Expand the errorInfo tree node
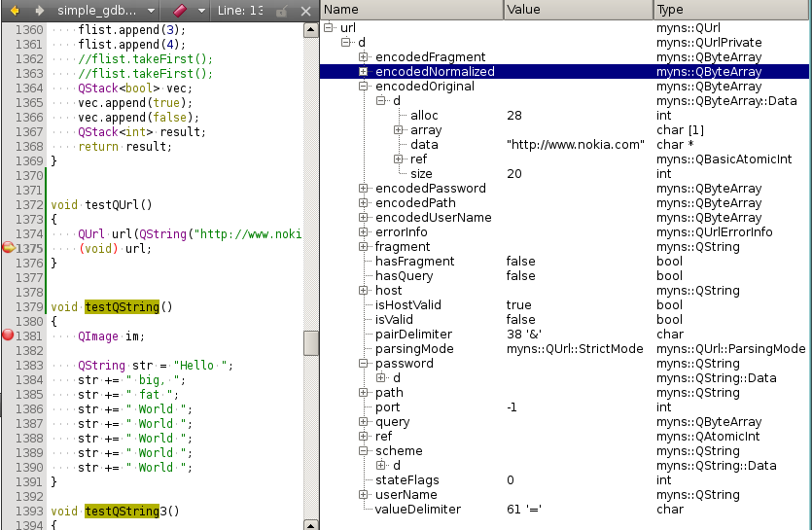Viewport: 812px width, 530px height. point(364,232)
